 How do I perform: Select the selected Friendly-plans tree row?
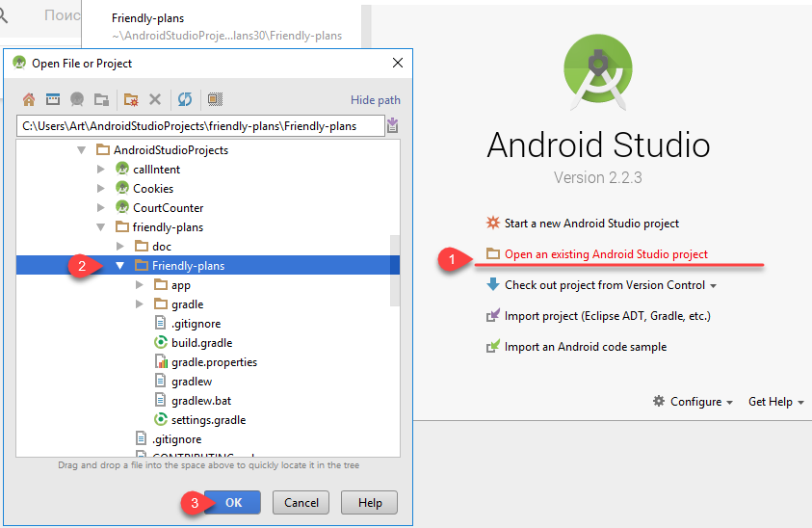pos(208,265)
